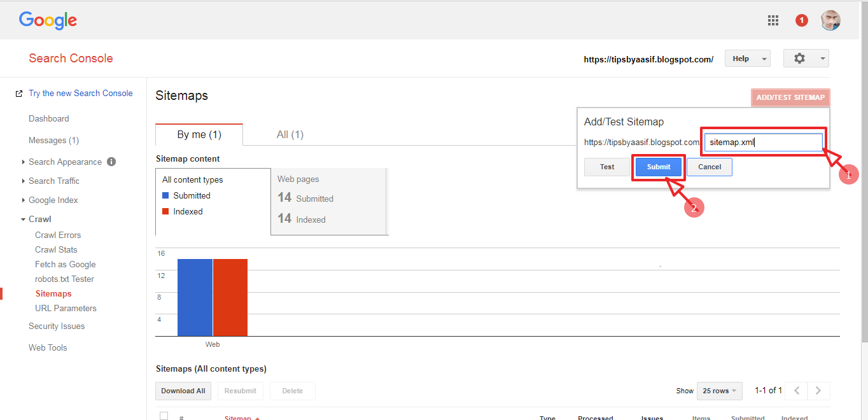
Task: Click the Add/Test Sitemap dialog title
Action: pyautogui.click(x=624, y=122)
